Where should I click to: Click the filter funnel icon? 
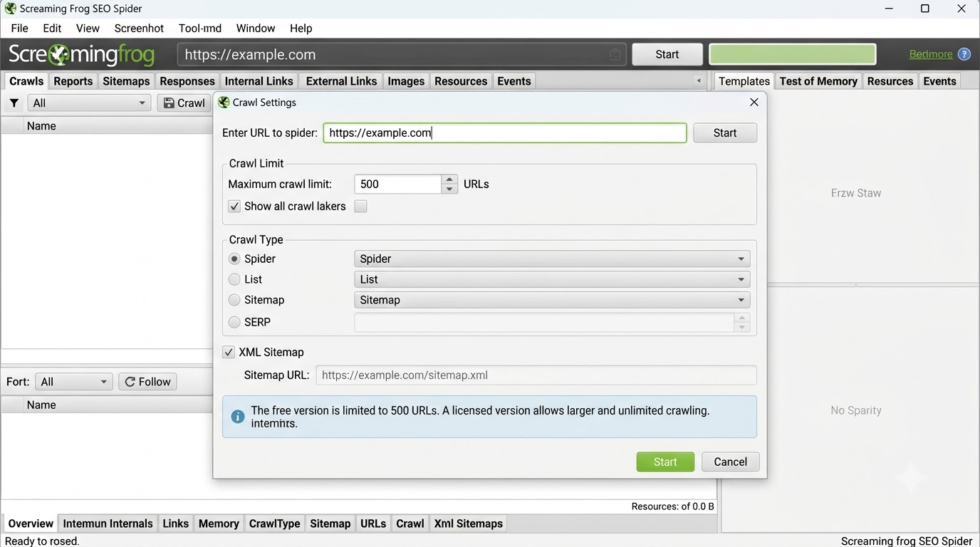(x=14, y=103)
